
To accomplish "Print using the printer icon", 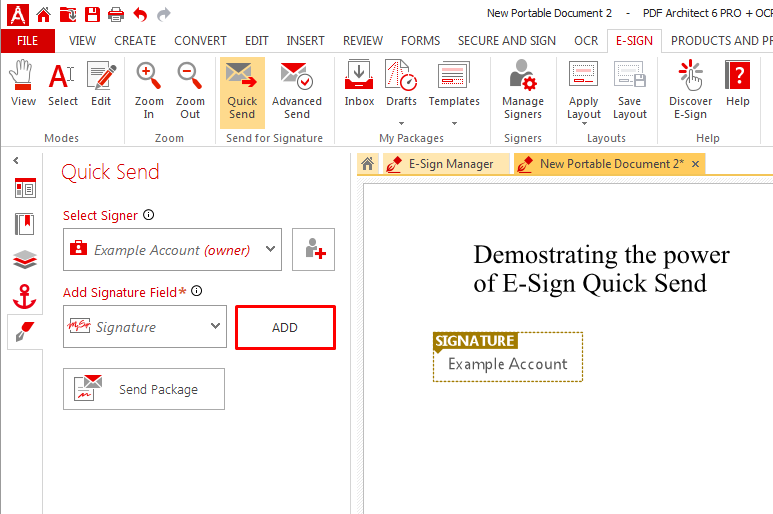I will click(116, 15).
